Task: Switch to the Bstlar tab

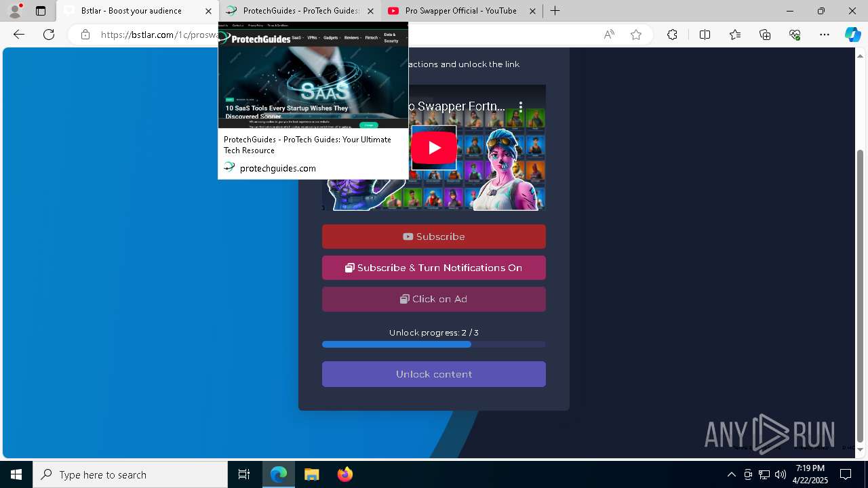Action: pos(138,11)
